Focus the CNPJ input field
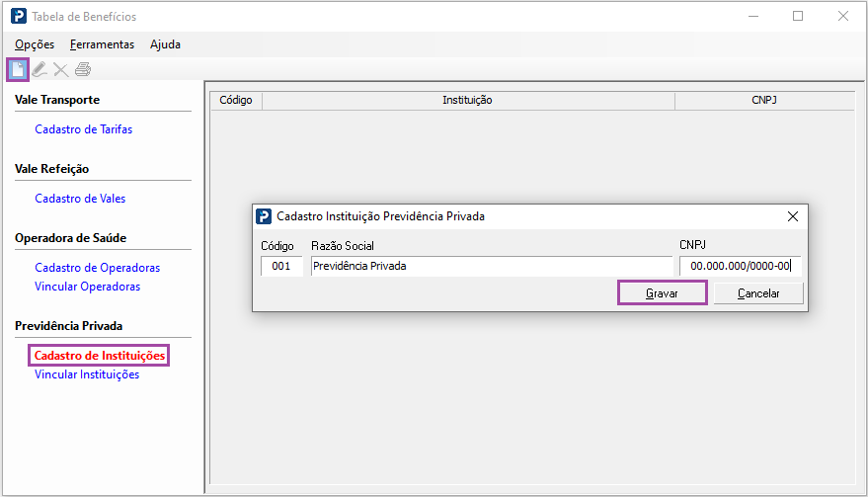This screenshot has height=497, width=868. [740, 266]
